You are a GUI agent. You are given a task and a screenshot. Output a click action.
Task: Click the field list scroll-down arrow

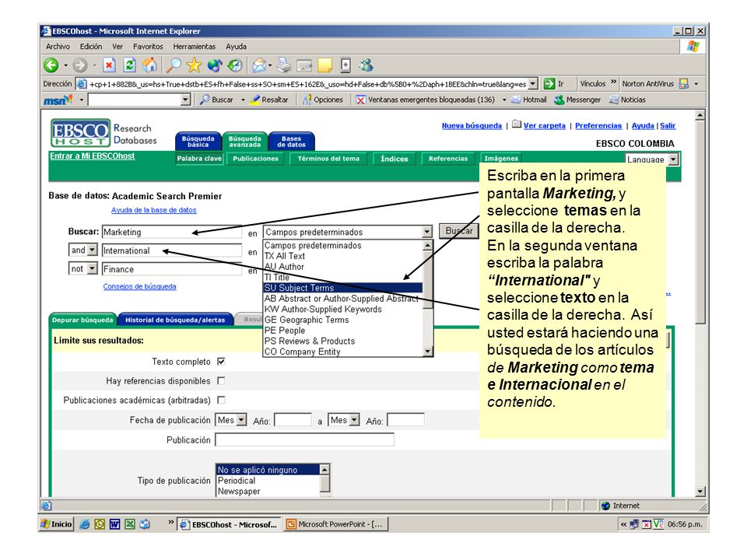tap(427, 352)
